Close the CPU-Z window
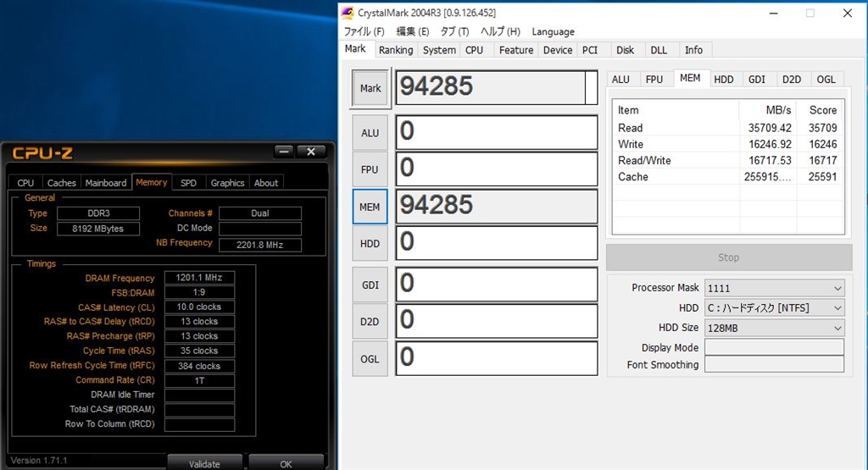Viewport: 868px width, 470px height. (311, 152)
